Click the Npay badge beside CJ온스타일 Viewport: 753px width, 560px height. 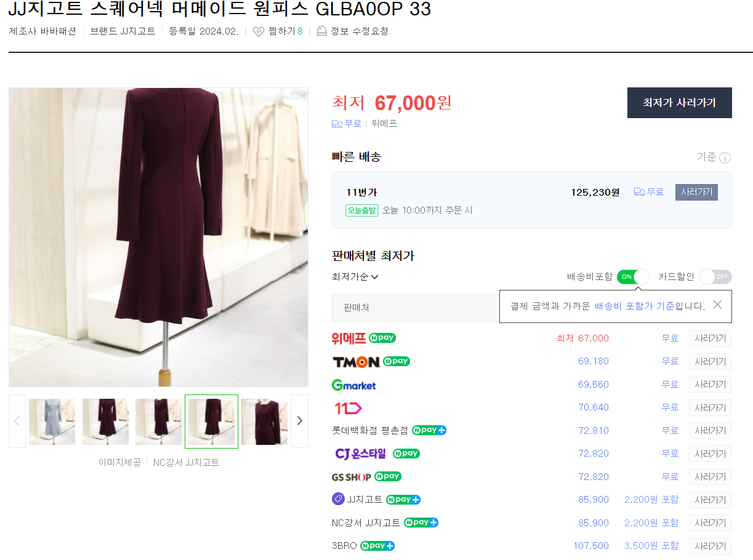pos(406,454)
